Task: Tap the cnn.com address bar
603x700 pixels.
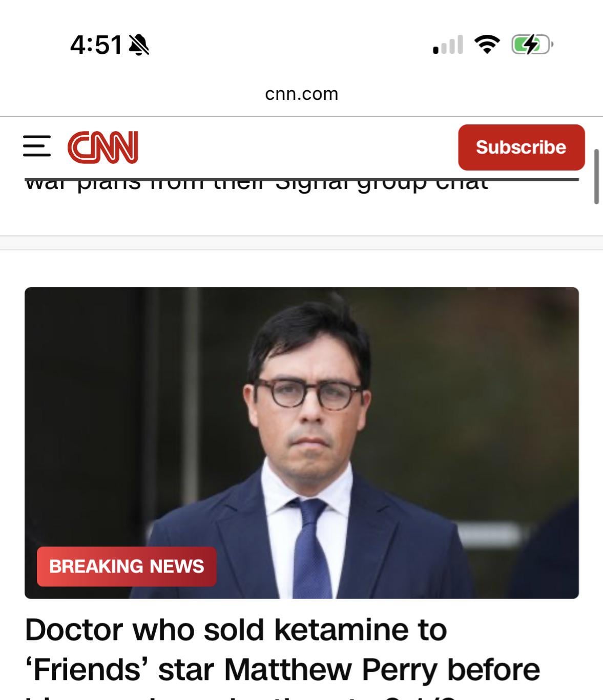Action: click(301, 94)
